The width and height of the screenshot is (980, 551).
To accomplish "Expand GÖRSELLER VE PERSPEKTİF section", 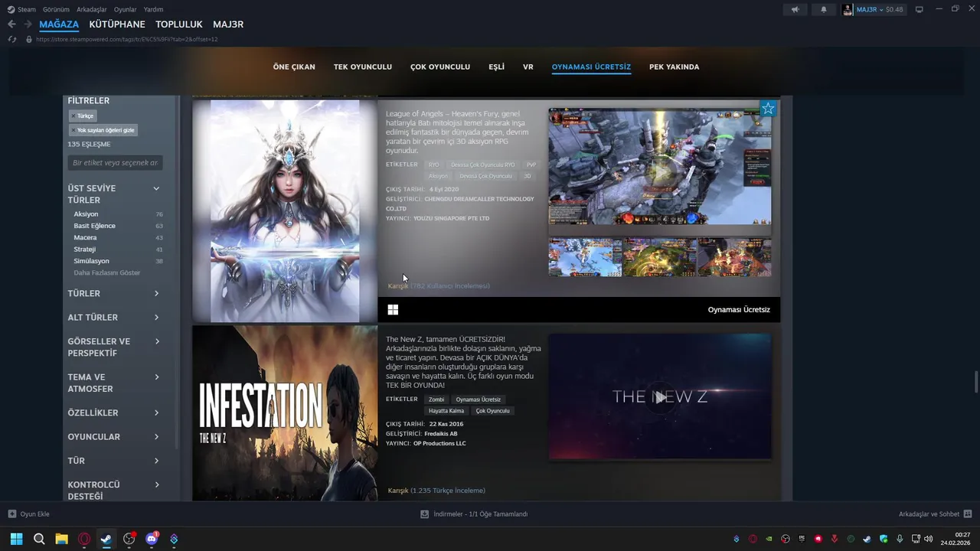I will click(114, 347).
